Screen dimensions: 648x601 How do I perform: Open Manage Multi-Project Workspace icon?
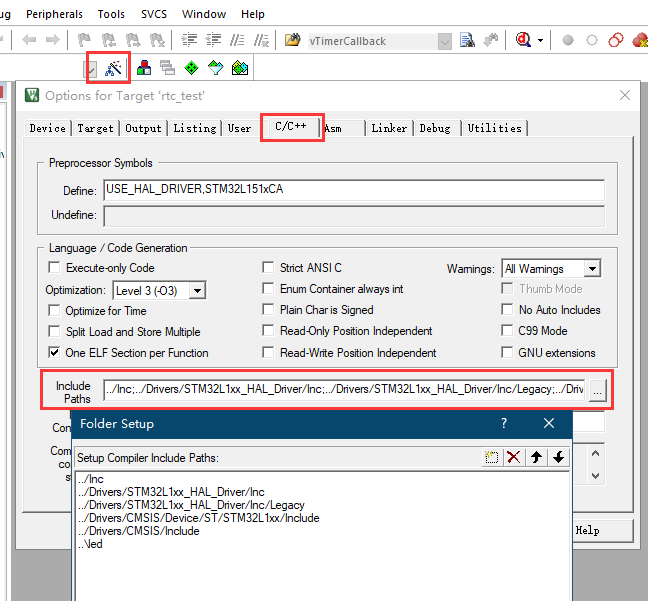(167, 68)
